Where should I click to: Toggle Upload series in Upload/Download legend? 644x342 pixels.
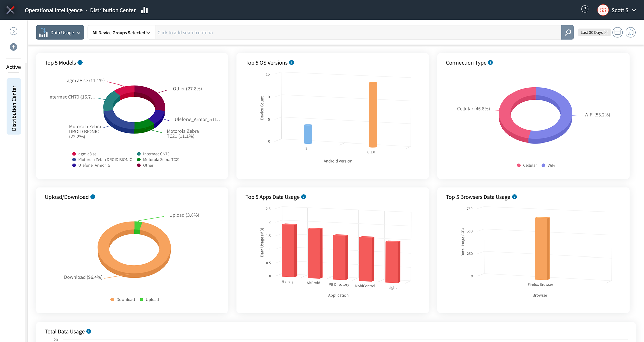pos(149,300)
